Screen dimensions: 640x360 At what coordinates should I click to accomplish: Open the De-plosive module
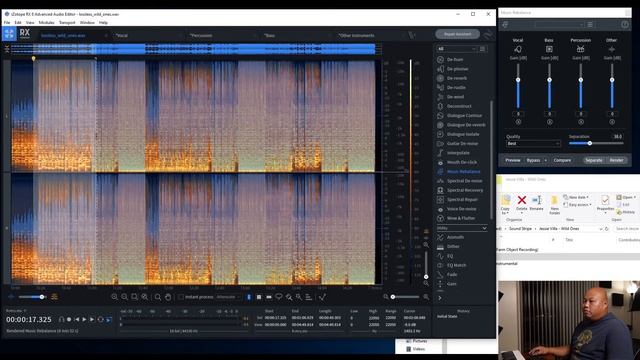point(457,69)
